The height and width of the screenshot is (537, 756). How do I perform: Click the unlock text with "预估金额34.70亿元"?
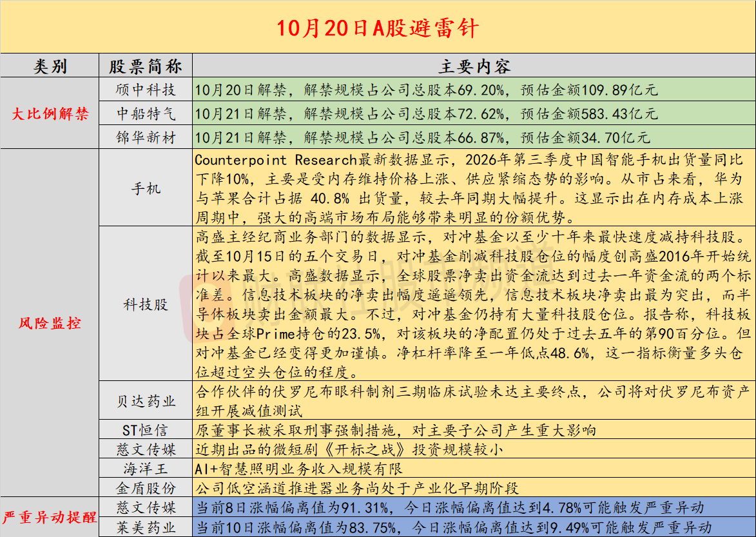pos(422,137)
